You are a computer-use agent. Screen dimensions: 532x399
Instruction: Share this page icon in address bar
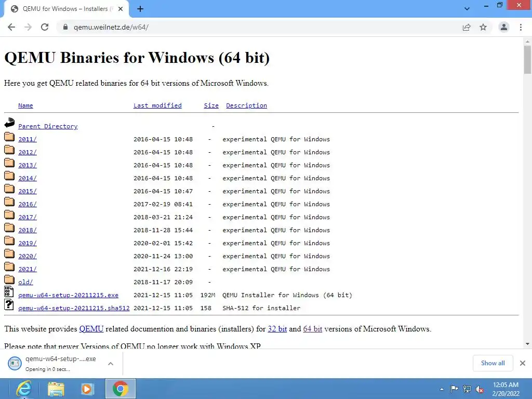coord(467,27)
